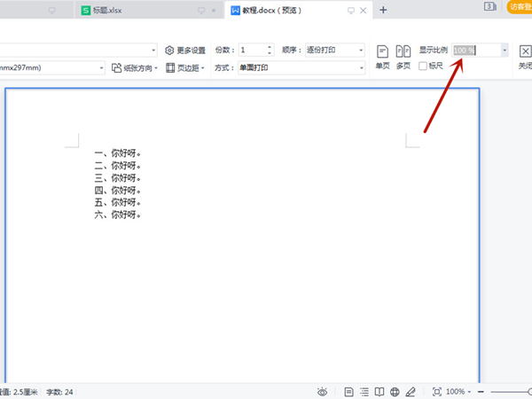Viewport: 532px width, 399px height.
Task: Click the eye protection mode icon
Action: (x=323, y=391)
